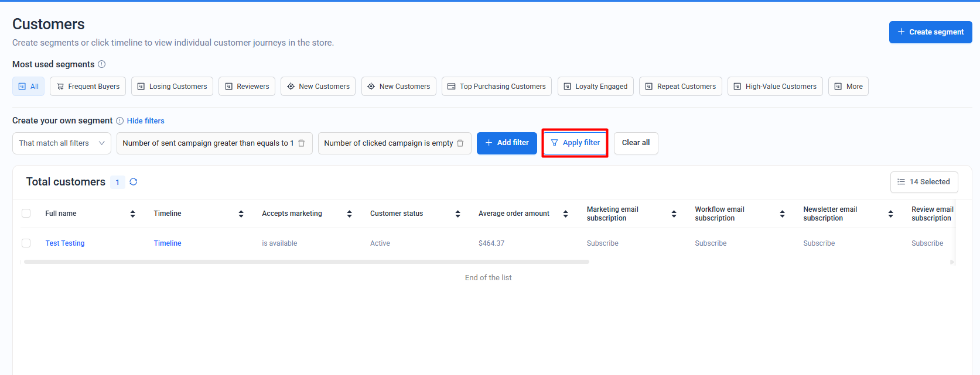Delete the 'Number of sent campaign' filter
The width and height of the screenshot is (980, 375).
[x=302, y=143]
